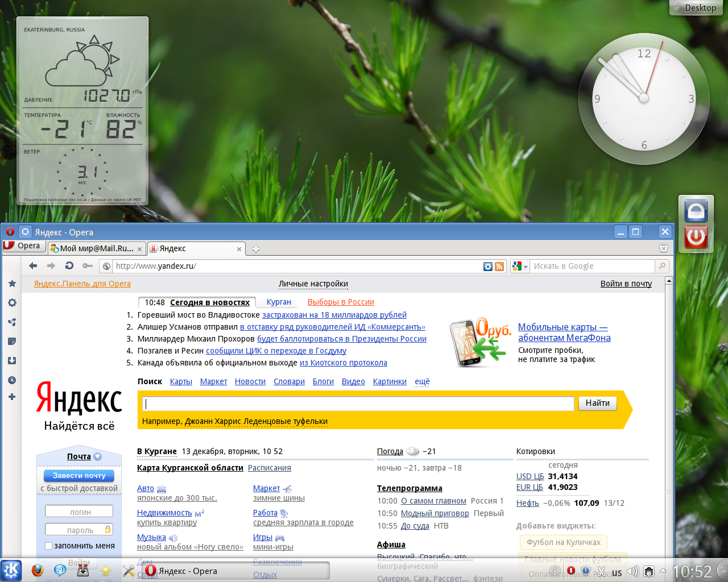Open volume control in system tray
This screenshot has width=728, height=582.
point(632,571)
